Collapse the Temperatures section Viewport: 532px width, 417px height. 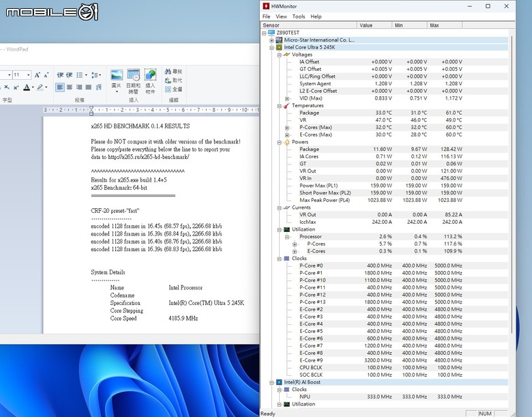pos(279,106)
